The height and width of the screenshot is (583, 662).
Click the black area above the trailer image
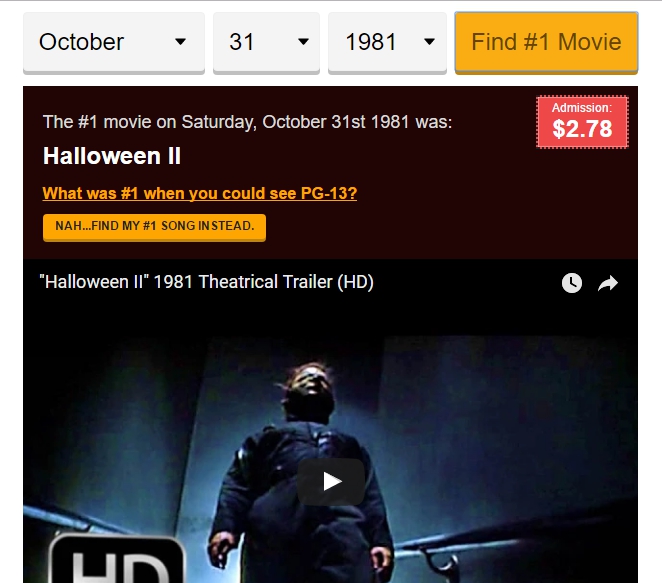pos(331,317)
